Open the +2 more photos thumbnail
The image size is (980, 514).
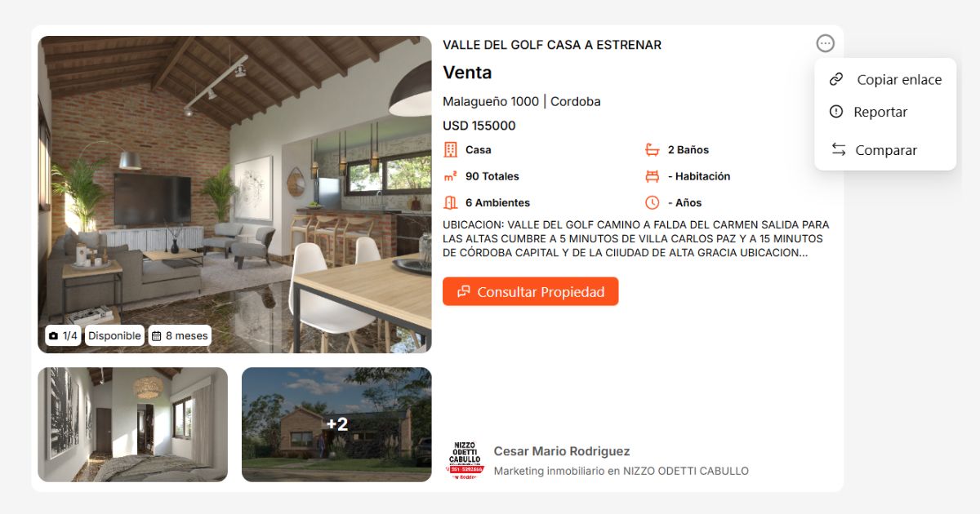point(336,424)
